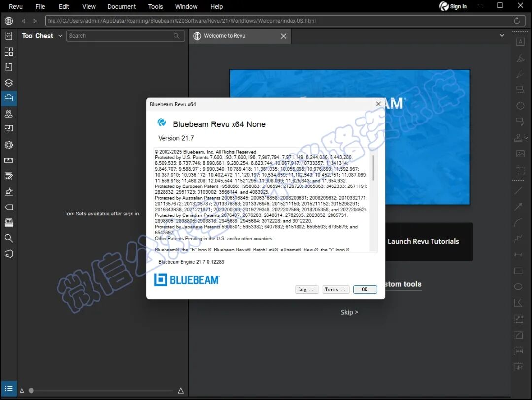Select the Text Box tool
Viewport: 532px width, 400px height.
[x=520, y=42]
